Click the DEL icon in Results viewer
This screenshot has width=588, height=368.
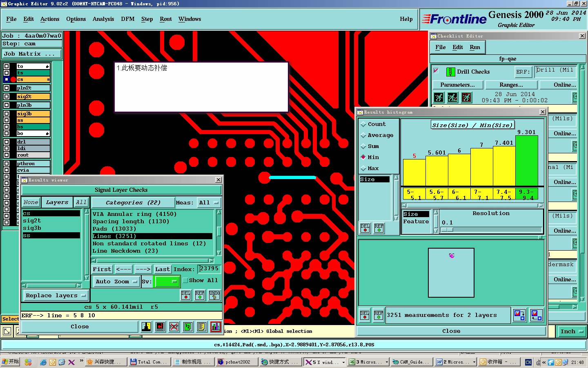tap(186, 295)
